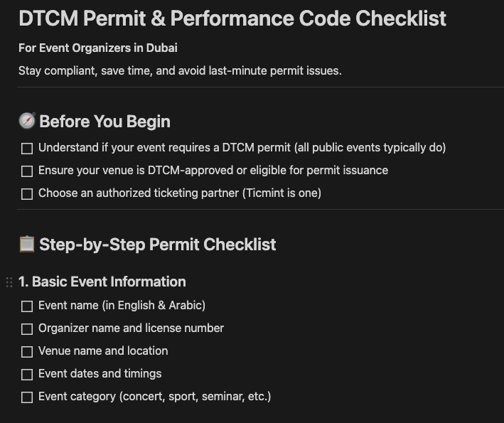Tick the venue DTCM-approved checkbox
Viewport: 504px width, 423px height.
27,171
